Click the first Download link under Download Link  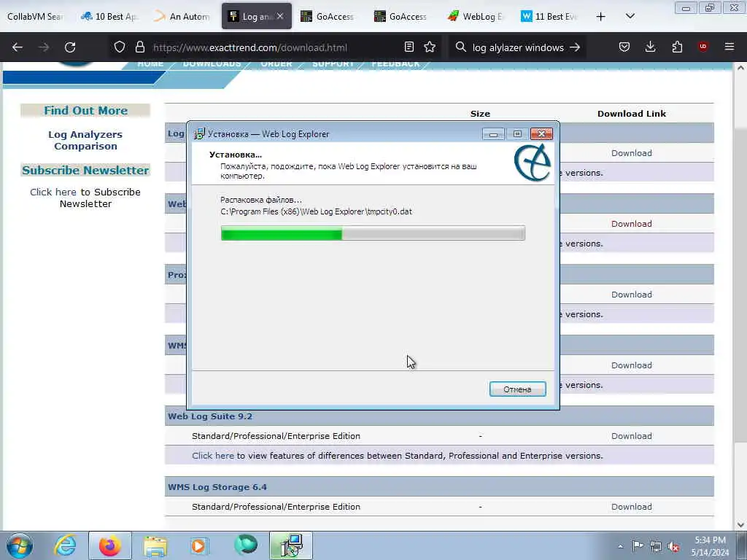point(631,153)
